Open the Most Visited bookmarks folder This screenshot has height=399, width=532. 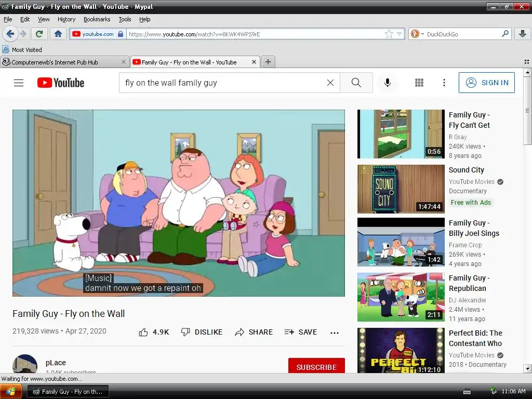point(22,49)
